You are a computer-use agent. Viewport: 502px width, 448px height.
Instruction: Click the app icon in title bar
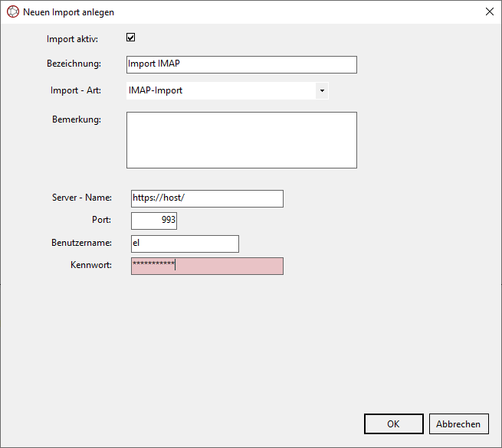point(12,12)
